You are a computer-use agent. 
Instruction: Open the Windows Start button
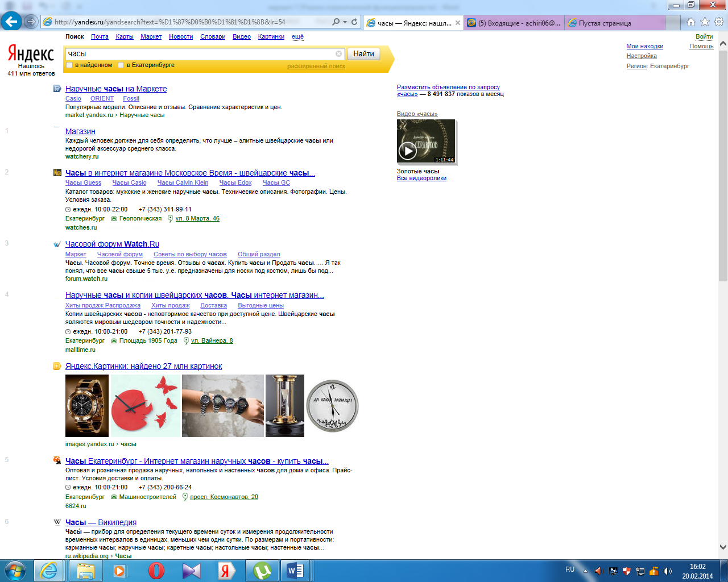15,570
